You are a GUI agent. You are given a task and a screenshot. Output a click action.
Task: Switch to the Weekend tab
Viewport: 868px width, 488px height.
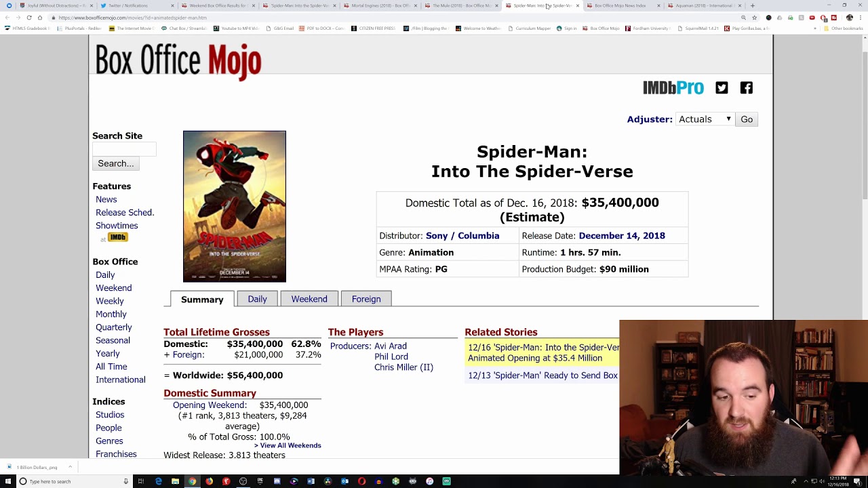309,299
